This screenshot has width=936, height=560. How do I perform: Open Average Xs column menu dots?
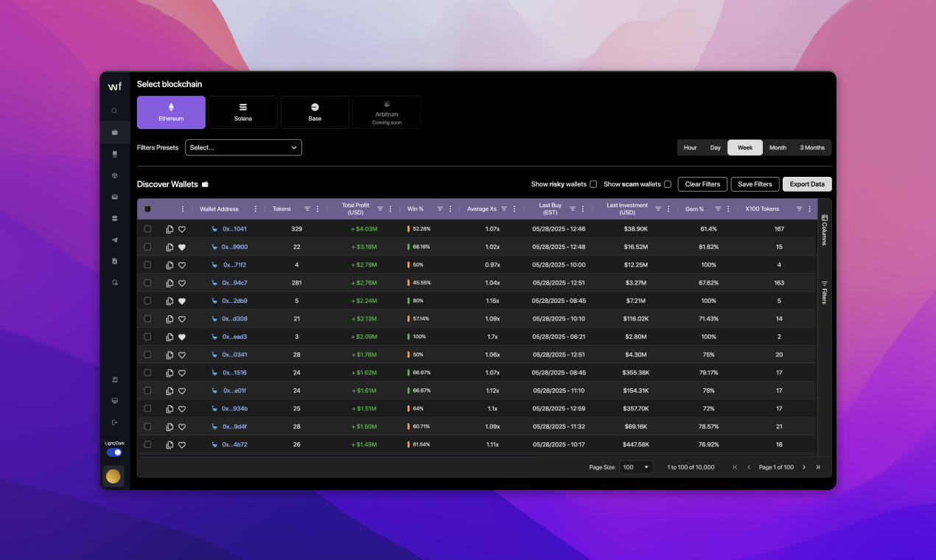pyautogui.click(x=514, y=209)
